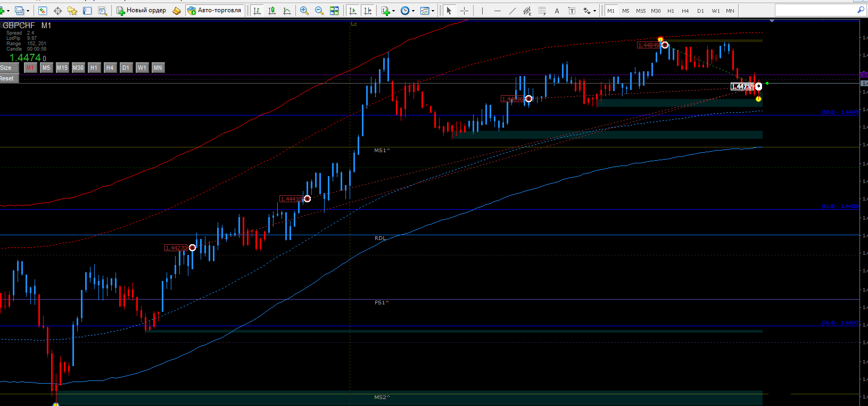Open the indicators list icon
This screenshot has width=868, height=406.
386,11
